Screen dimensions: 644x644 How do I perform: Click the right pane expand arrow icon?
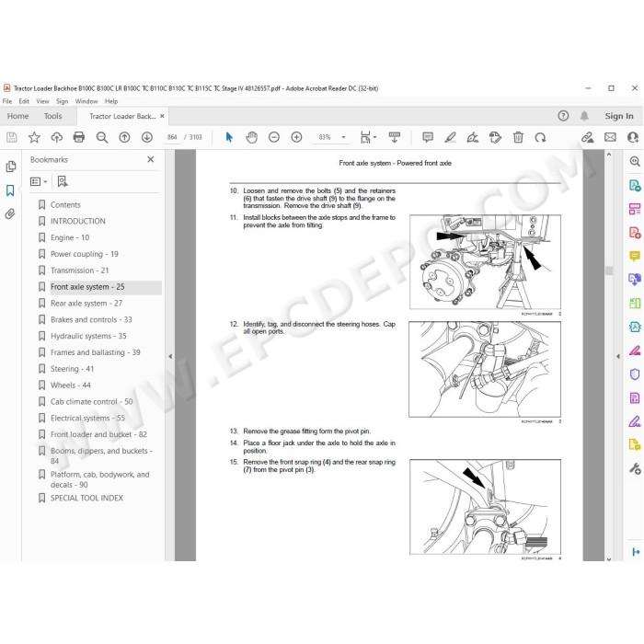pos(636,552)
